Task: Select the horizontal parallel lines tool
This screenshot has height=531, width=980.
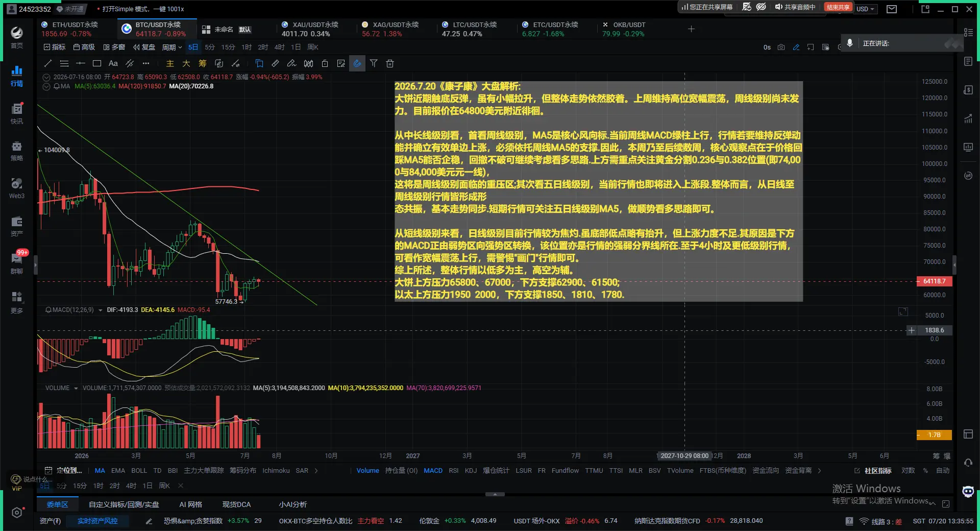Action: [64, 63]
